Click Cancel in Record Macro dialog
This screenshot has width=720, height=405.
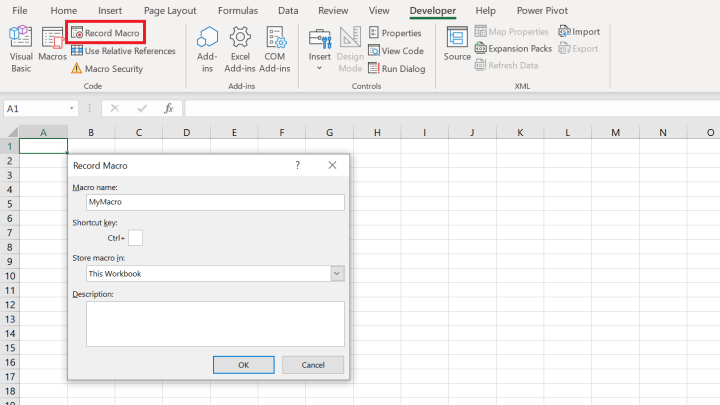(313, 365)
